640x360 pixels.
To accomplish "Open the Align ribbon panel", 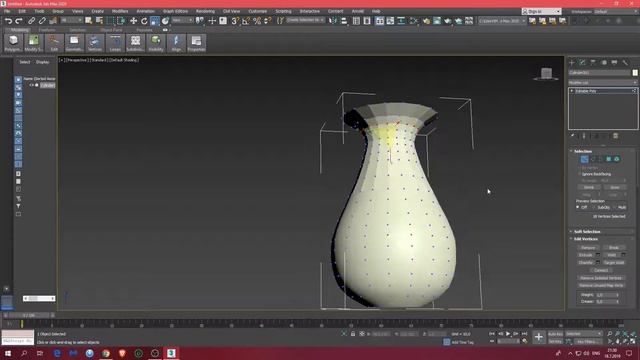I will click(176, 43).
